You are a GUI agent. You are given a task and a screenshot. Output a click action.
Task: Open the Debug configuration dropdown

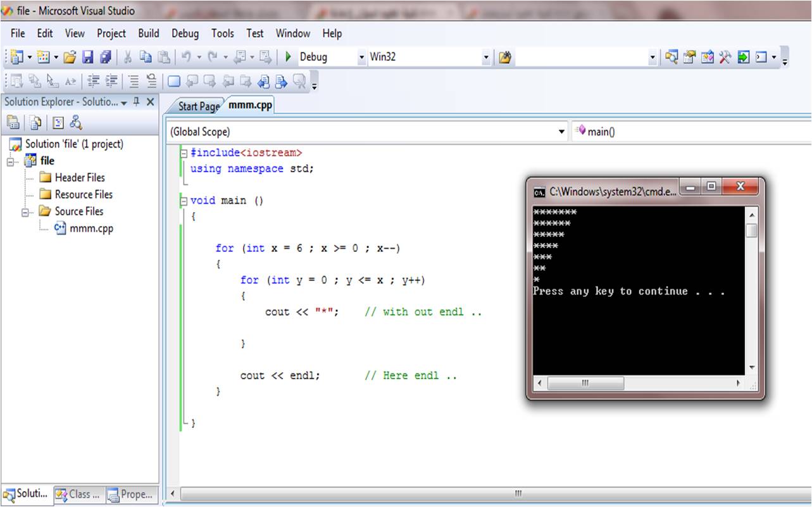(x=362, y=57)
